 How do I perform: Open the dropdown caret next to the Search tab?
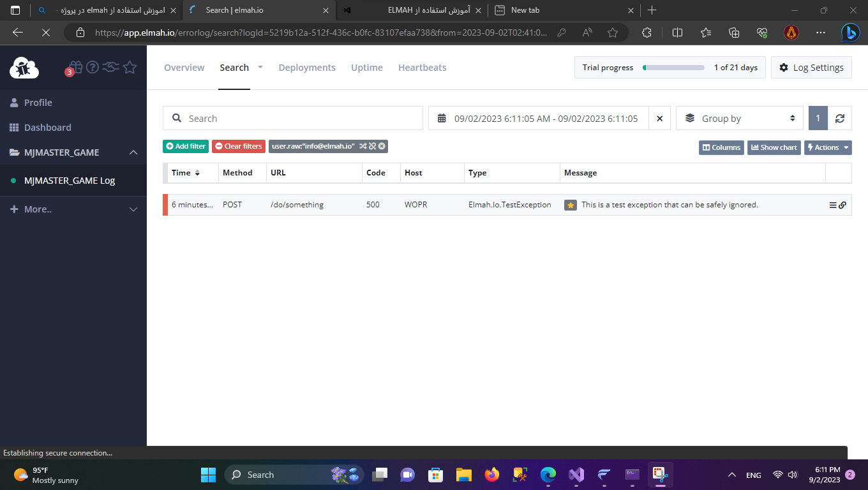[x=260, y=66]
